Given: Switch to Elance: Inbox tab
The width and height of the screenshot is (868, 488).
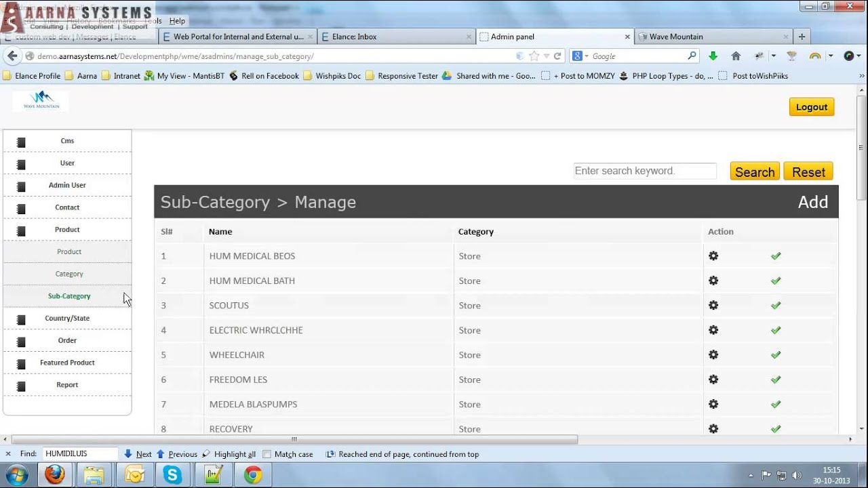Looking at the screenshot, I should tap(395, 37).
